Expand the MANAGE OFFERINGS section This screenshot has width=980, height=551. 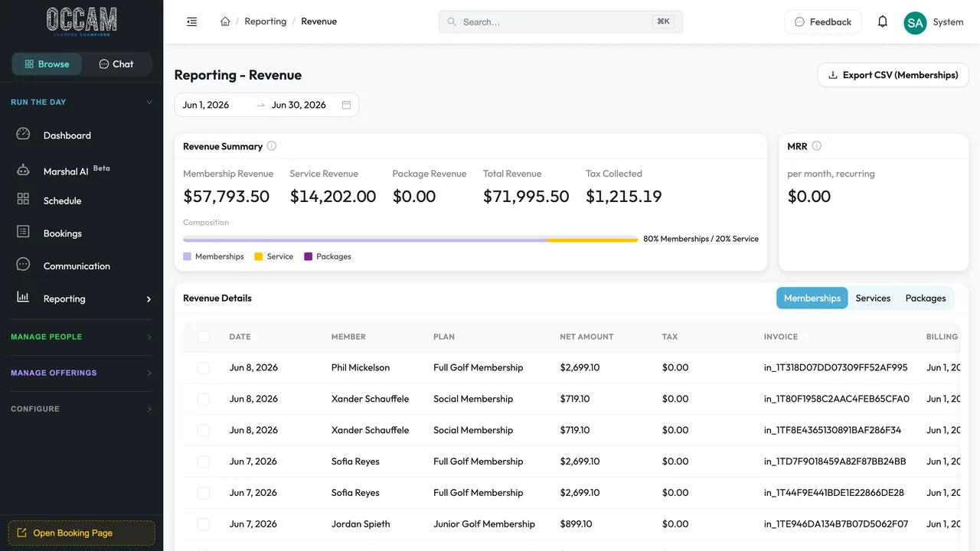coord(81,373)
